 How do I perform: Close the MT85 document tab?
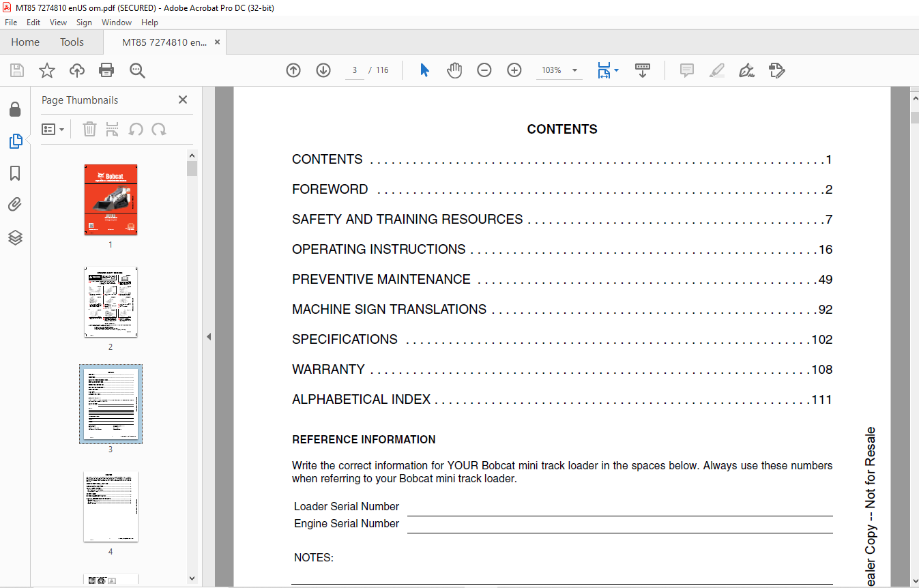tap(218, 42)
